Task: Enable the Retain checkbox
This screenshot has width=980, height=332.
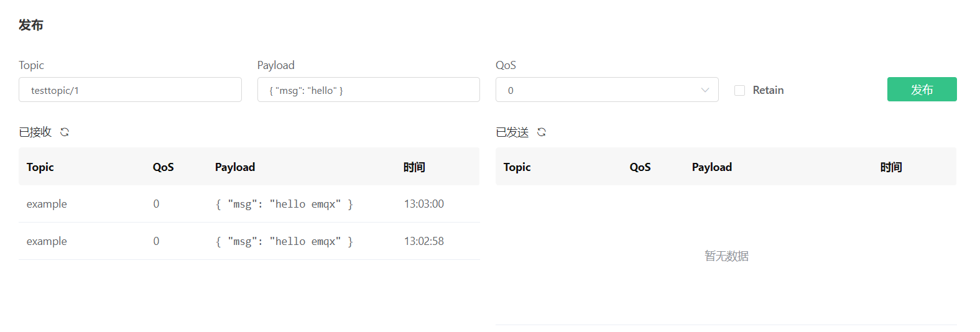Action: 739,90
